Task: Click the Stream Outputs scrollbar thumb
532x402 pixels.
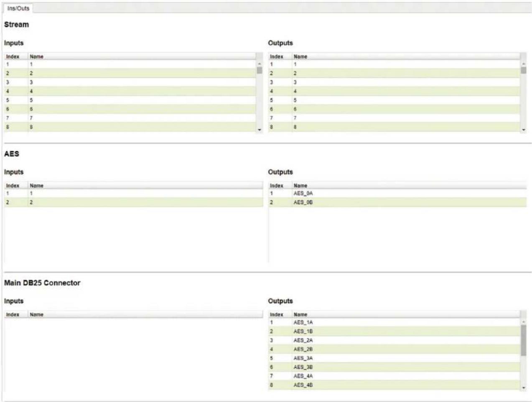Action: coord(524,70)
